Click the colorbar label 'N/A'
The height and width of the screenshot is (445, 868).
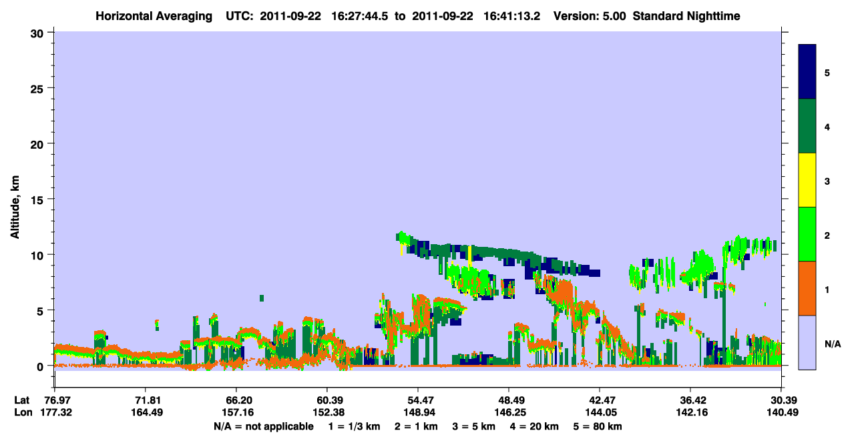pos(833,344)
